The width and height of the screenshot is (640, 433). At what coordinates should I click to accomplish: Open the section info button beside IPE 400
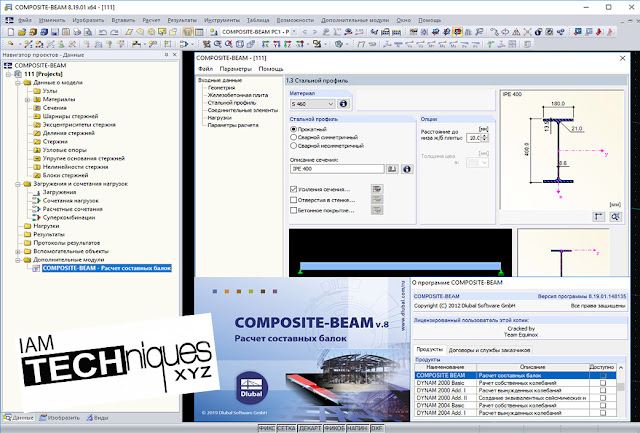coord(407,169)
